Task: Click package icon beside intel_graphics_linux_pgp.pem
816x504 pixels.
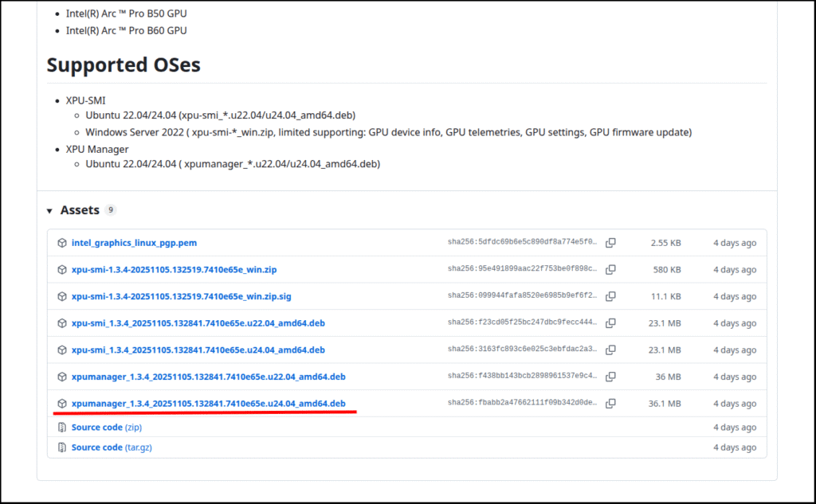Action: point(61,243)
